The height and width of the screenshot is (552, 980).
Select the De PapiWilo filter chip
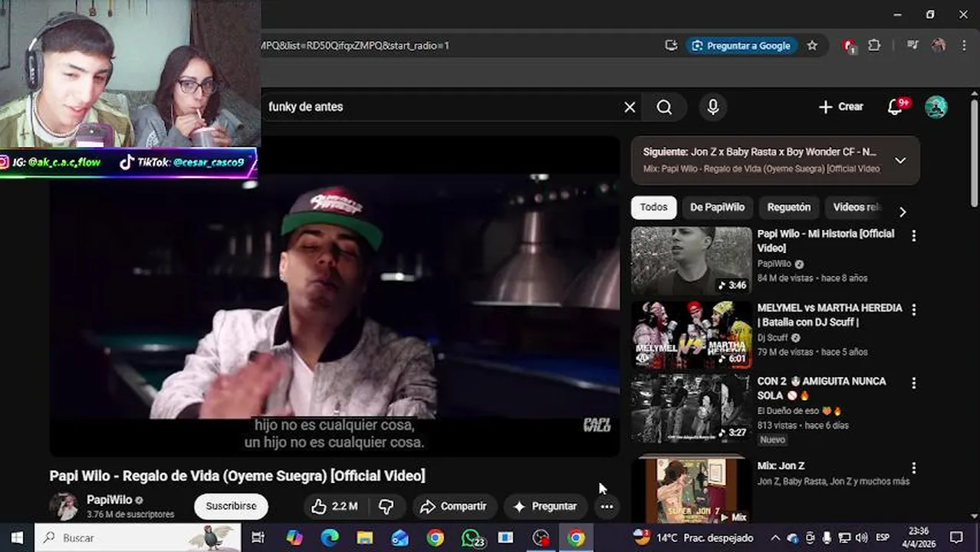pos(717,207)
